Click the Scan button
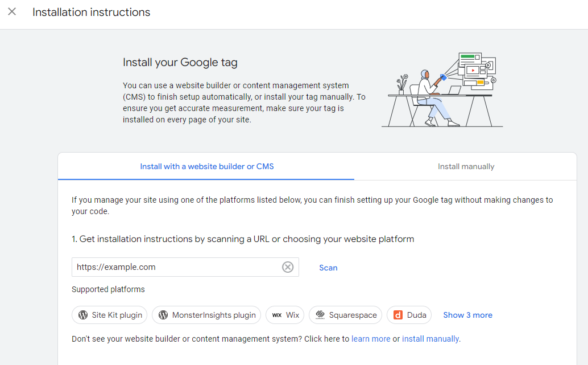 328,268
